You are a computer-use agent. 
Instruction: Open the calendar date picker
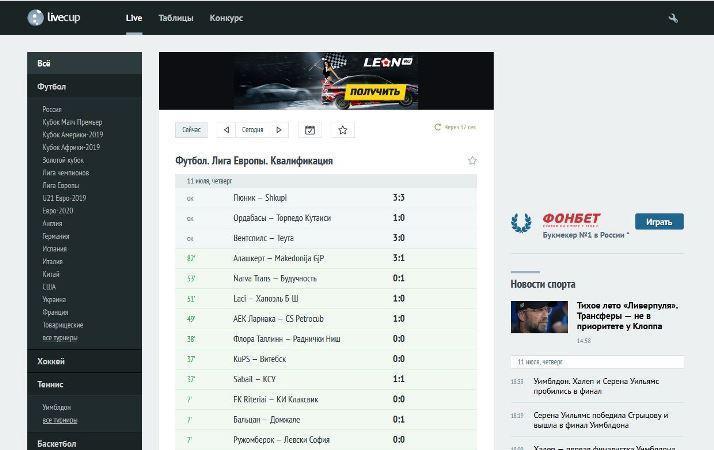[310, 130]
